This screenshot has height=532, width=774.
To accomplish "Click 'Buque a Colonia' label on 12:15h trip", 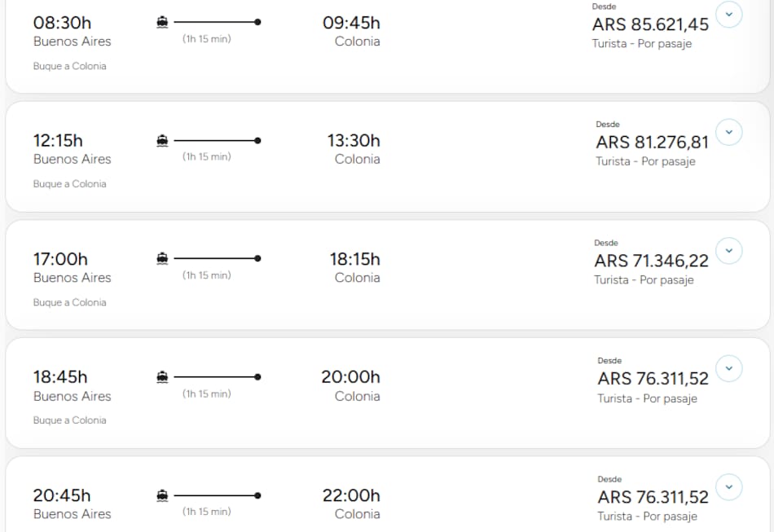I will pyautogui.click(x=70, y=184).
